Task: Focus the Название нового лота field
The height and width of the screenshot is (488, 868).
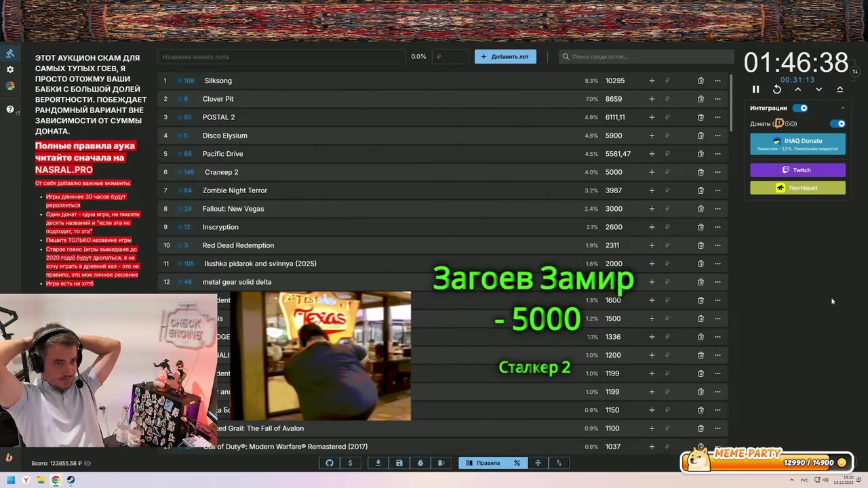Action: click(281, 57)
